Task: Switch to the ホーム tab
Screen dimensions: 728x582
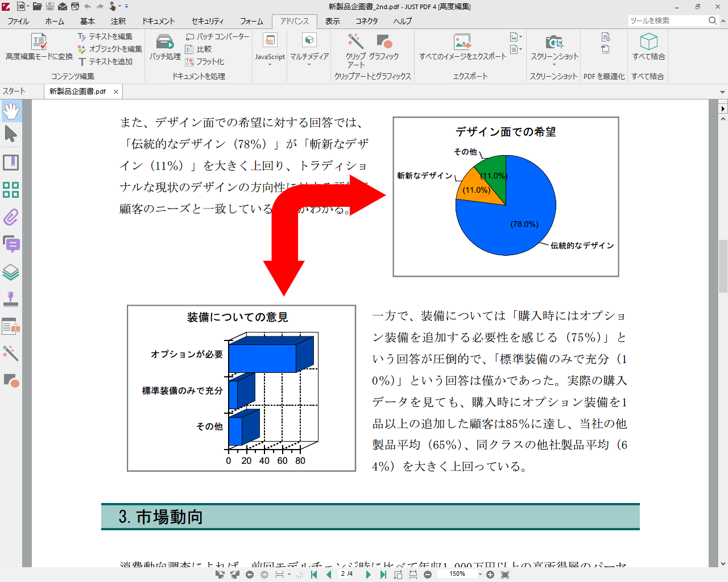Action: click(x=55, y=21)
